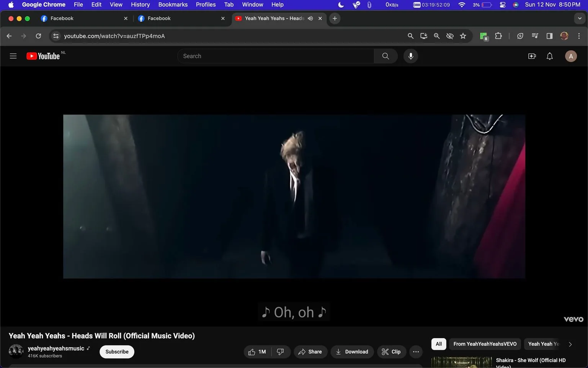Open the tab search dropdown chevron
The width and height of the screenshot is (588, 368).
click(x=579, y=18)
